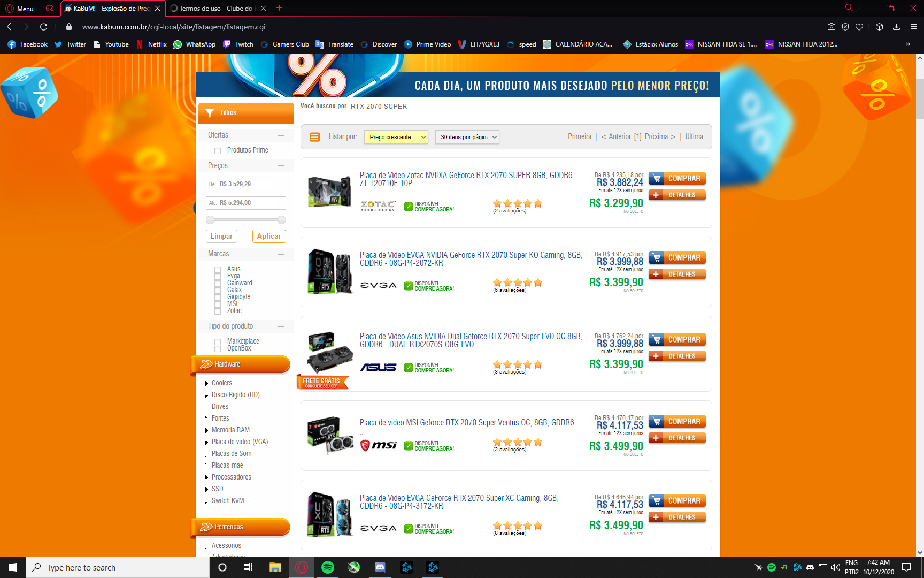924x578 pixels.
Task: Open Twitch bookmark
Action: pyautogui.click(x=238, y=44)
